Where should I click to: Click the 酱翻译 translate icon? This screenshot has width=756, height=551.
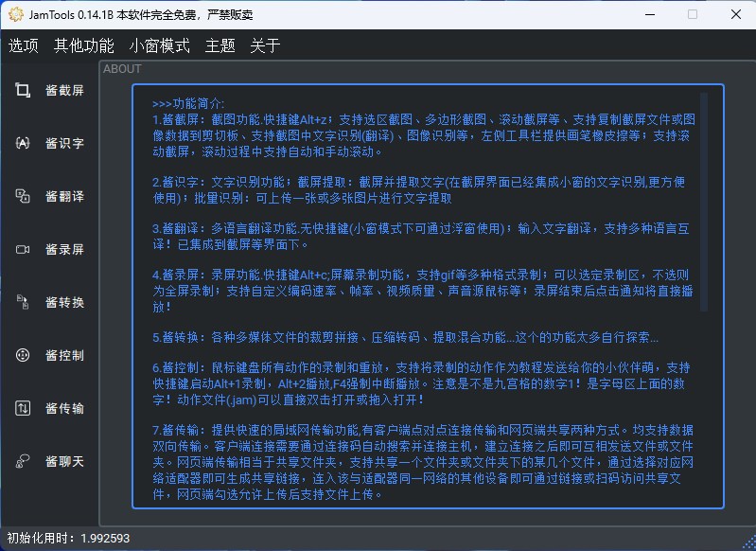coord(23,196)
